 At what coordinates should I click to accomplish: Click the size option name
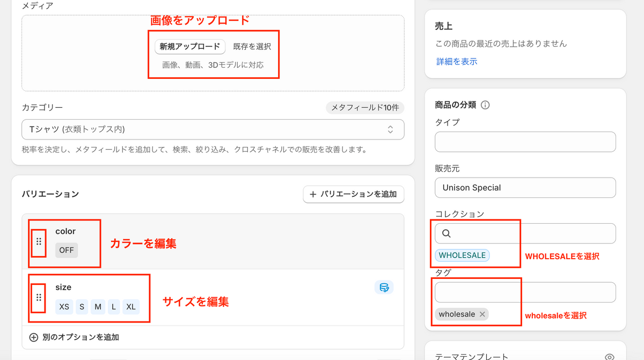(x=63, y=287)
